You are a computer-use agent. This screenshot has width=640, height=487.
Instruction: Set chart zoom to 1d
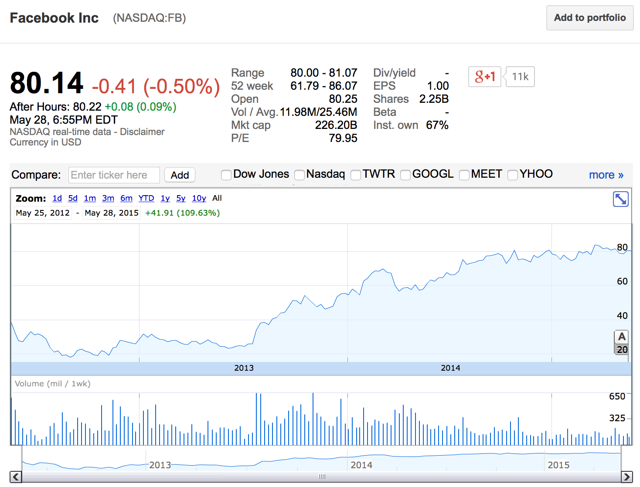click(x=57, y=198)
